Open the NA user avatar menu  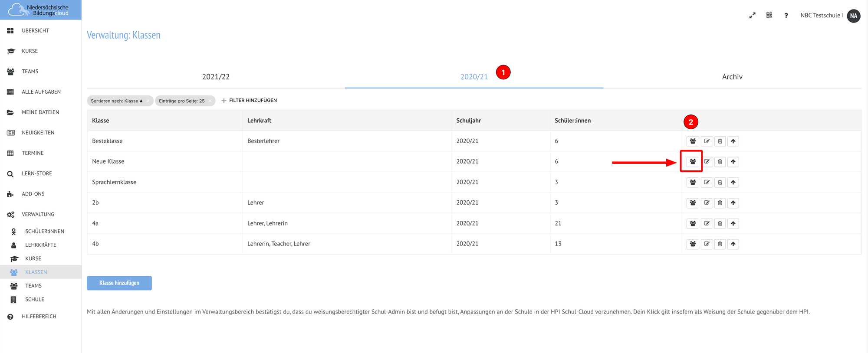click(853, 16)
